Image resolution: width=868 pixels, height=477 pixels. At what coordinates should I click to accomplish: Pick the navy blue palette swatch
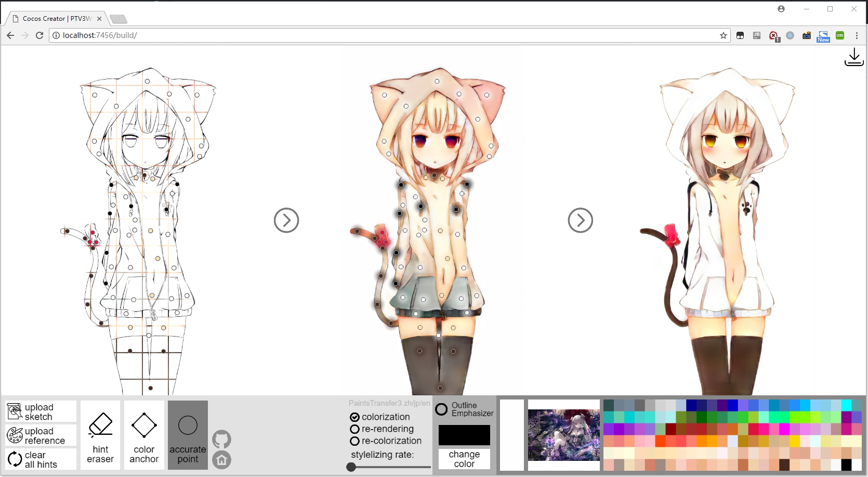[x=691, y=405]
